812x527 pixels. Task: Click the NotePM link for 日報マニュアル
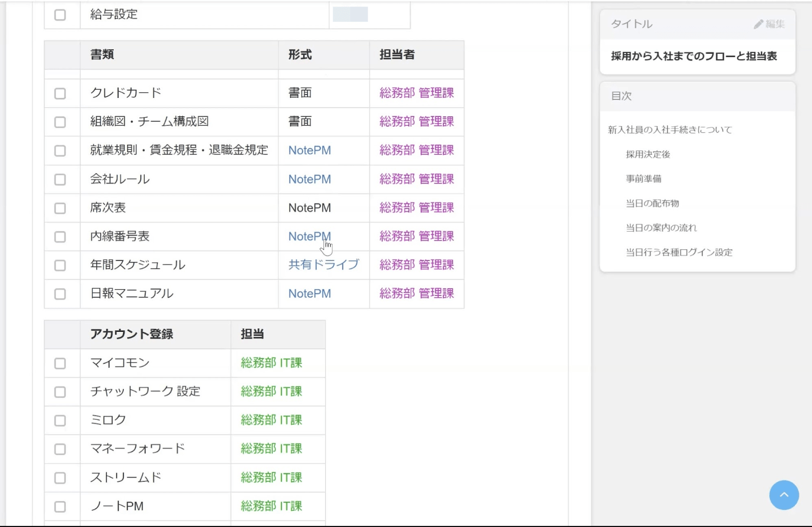309,294
